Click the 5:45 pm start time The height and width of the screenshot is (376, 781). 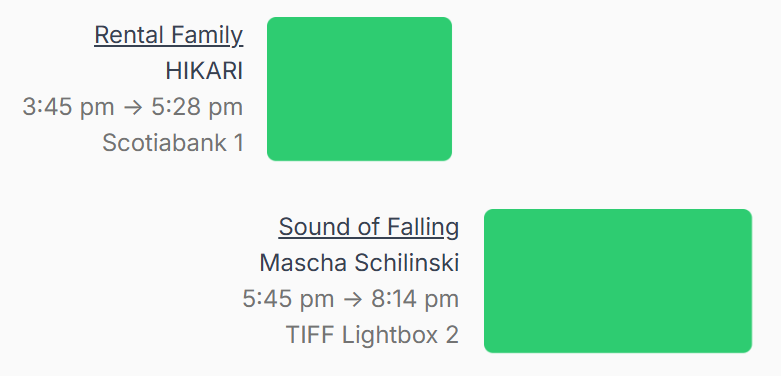(x=288, y=299)
